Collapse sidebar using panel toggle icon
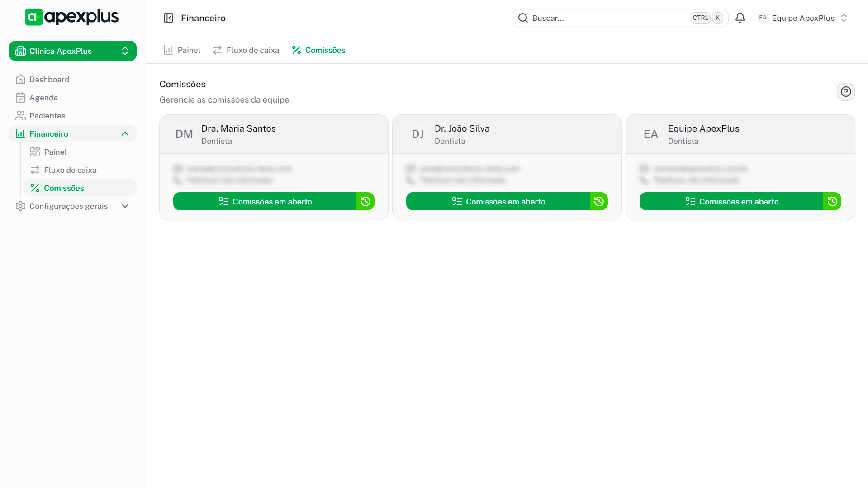The width and height of the screenshot is (868, 488). [168, 18]
